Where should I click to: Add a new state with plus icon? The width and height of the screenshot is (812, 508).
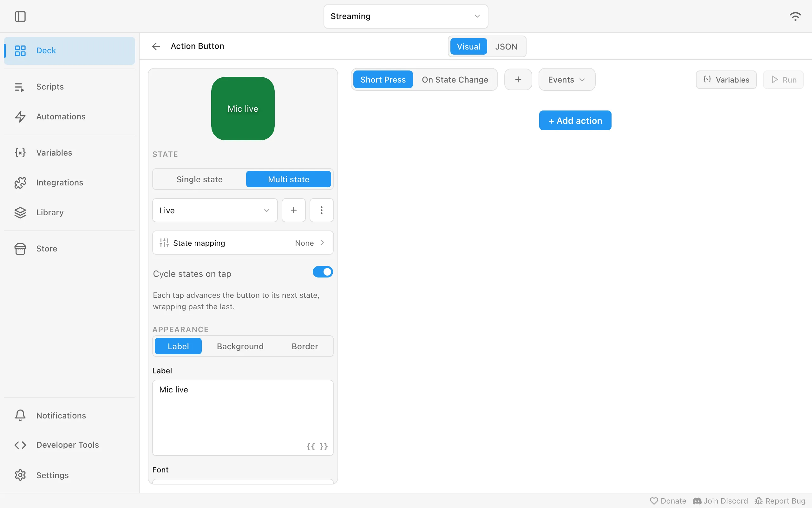(x=294, y=210)
